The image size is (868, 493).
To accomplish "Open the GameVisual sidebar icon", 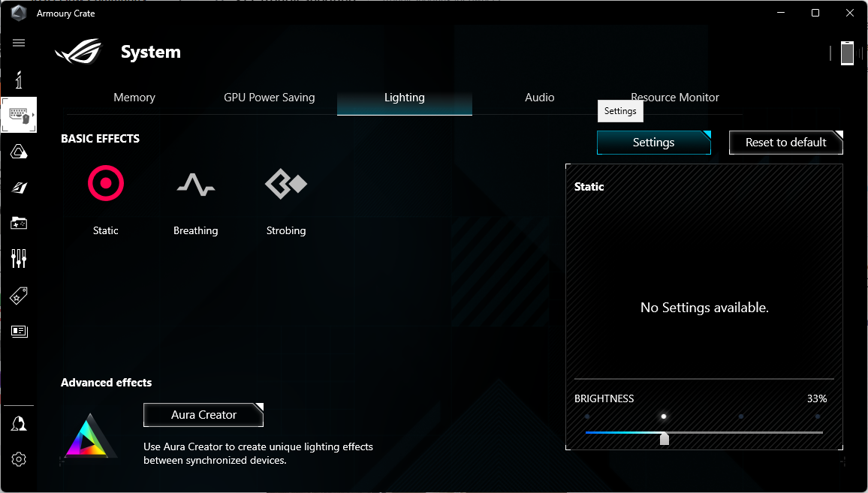I will coord(19,188).
